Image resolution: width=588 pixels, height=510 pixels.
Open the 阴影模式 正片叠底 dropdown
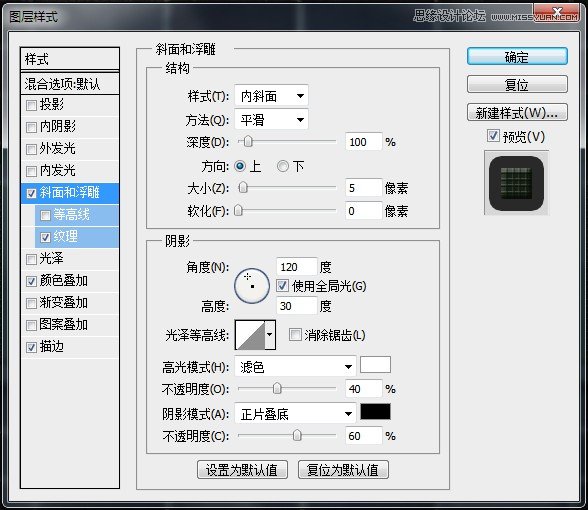(x=295, y=414)
